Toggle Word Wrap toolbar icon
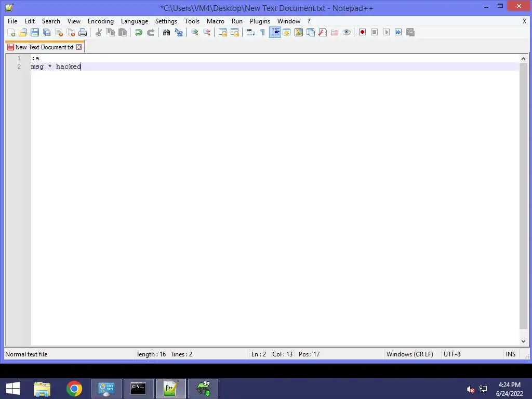This screenshot has width=532, height=399. (251, 32)
